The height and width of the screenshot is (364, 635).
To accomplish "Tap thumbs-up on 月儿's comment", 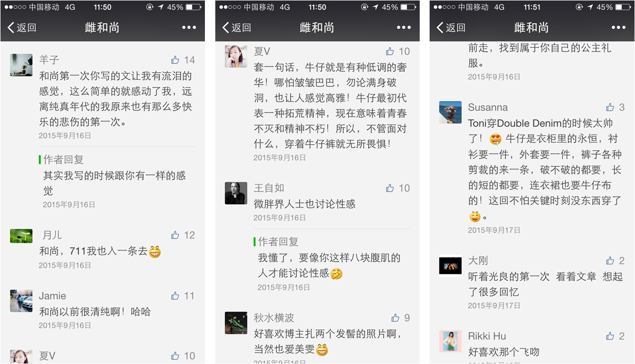I will click(175, 235).
